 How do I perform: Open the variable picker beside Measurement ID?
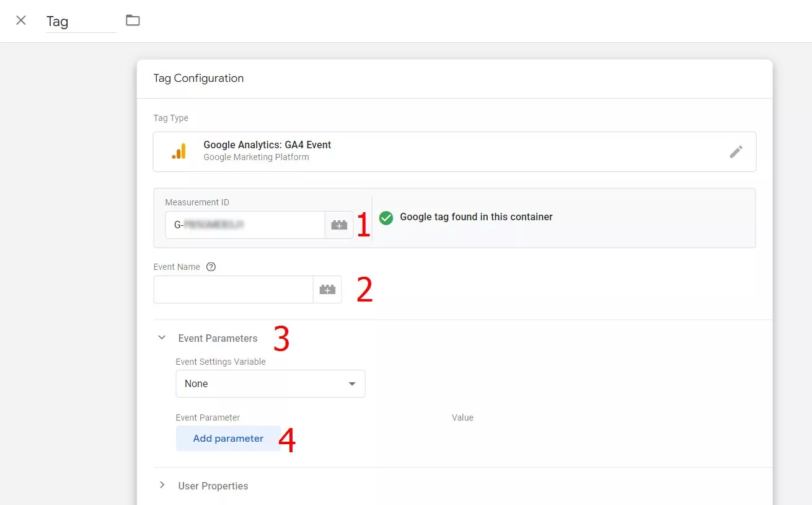coord(339,225)
